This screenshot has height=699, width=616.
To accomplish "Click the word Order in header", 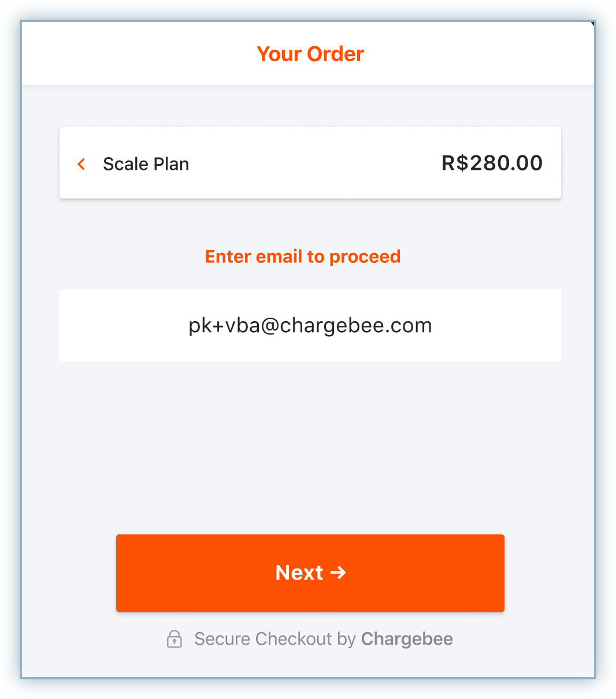I will pyautogui.click(x=335, y=54).
